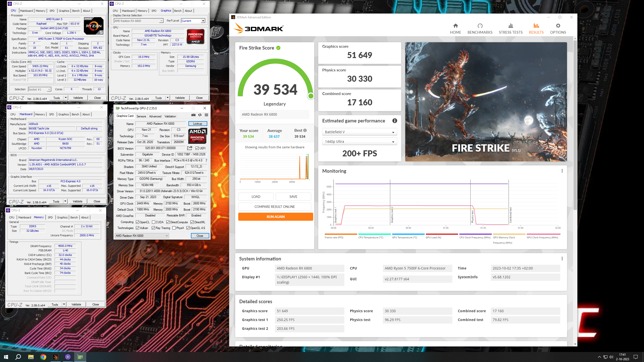644x362 pixels.
Task: Toggle the DirectCompute checkbox in GPU-Z
Action: click(168, 222)
